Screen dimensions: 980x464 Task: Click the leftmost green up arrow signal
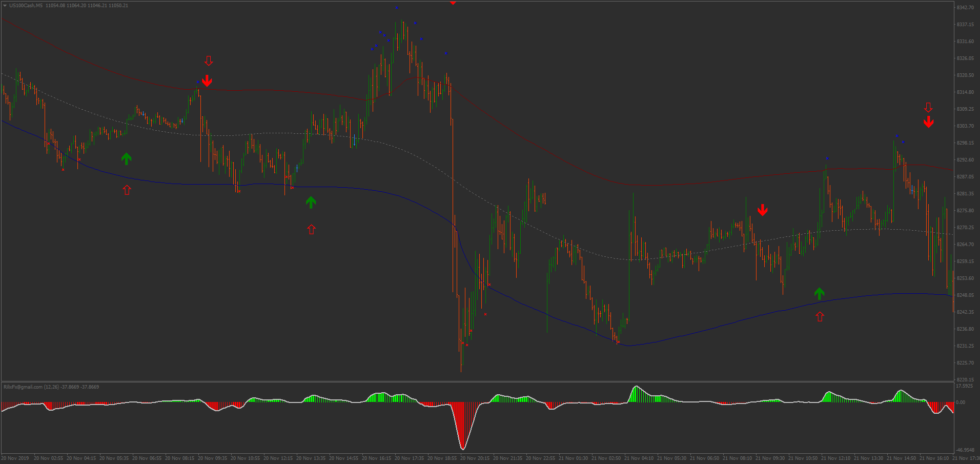tap(126, 159)
